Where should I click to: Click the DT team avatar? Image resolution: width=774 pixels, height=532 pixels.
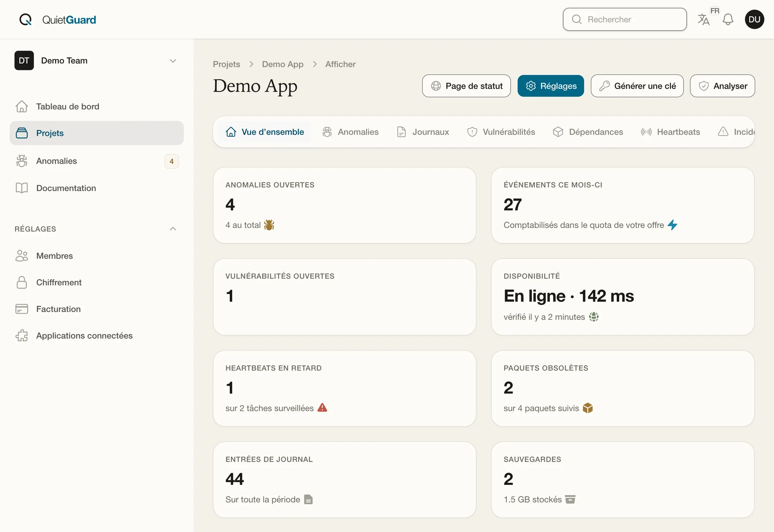click(24, 61)
